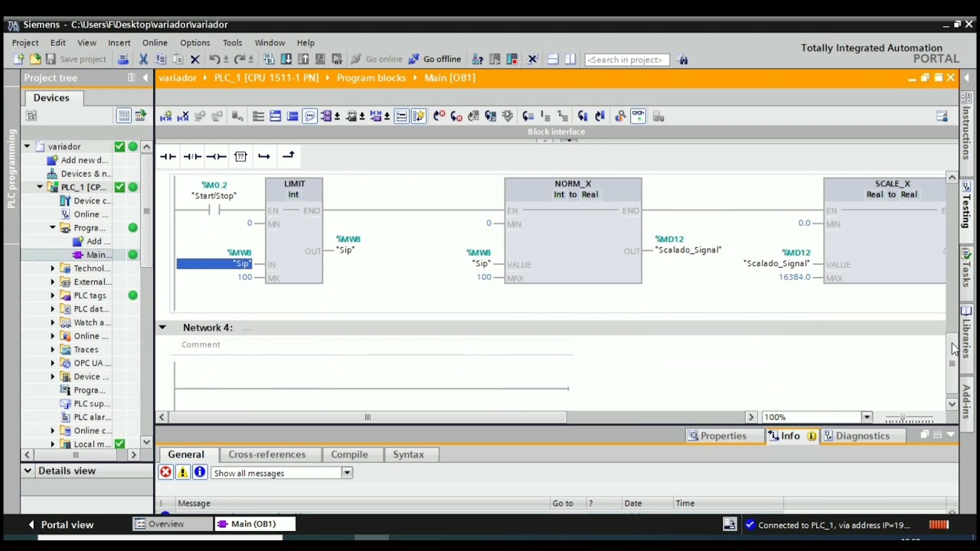
Task: Cut the selection with scissors icon
Action: click(143, 60)
